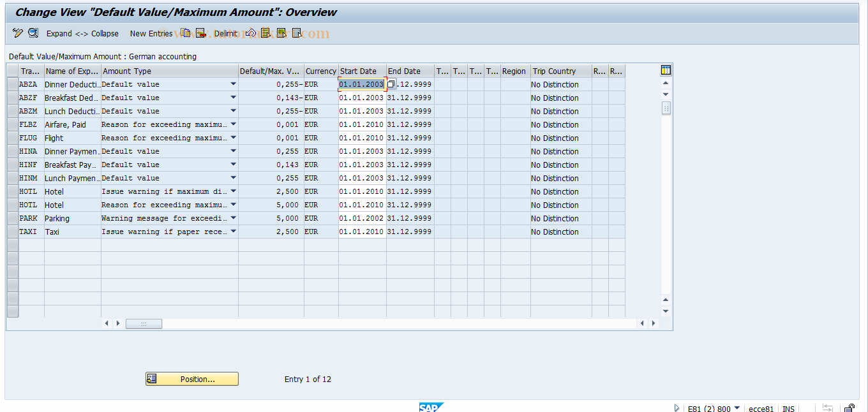The width and height of the screenshot is (868, 412).
Task: Click the lock icon in status bar
Action: 849,408
